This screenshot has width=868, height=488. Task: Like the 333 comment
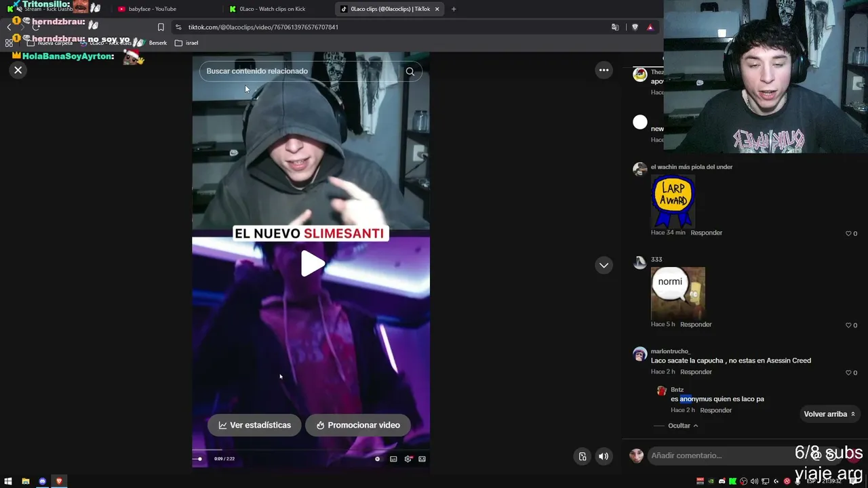(x=848, y=325)
